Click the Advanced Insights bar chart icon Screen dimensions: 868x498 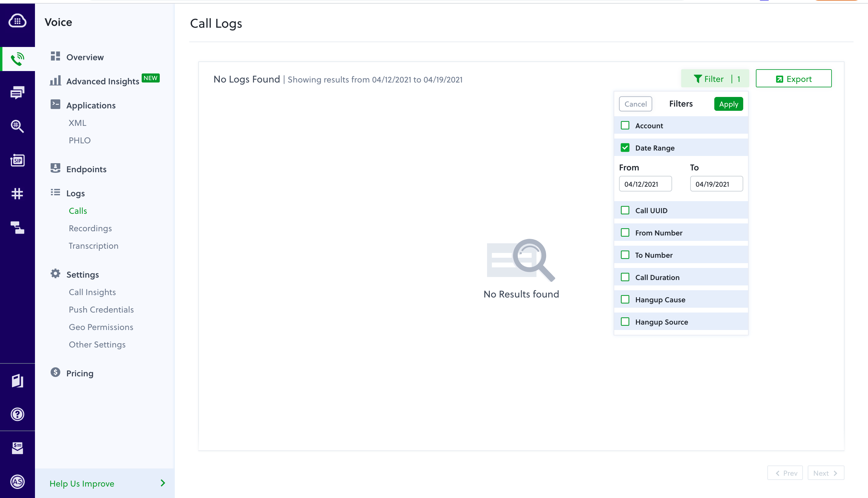pyautogui.click(x=55, y=80)
